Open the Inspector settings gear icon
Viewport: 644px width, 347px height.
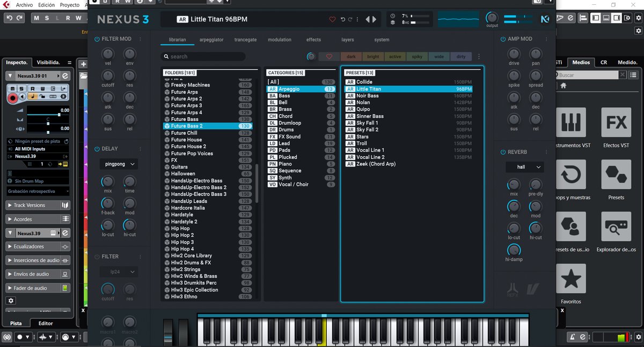(10, 301)
